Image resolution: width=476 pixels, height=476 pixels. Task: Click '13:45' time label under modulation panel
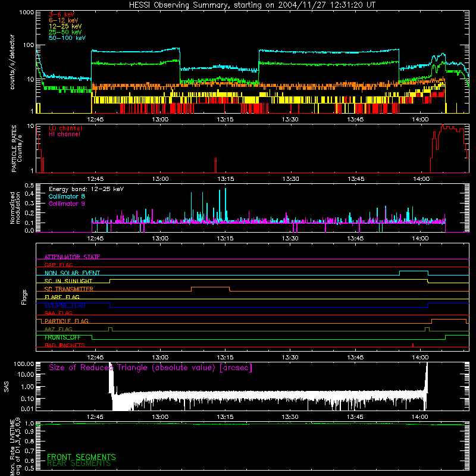click(x=355, y=239)
